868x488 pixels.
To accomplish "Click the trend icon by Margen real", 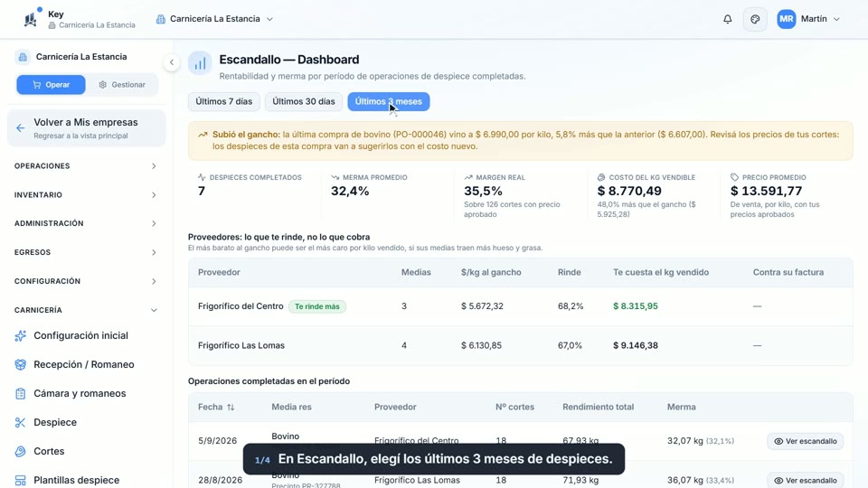I will click(468, 177).
